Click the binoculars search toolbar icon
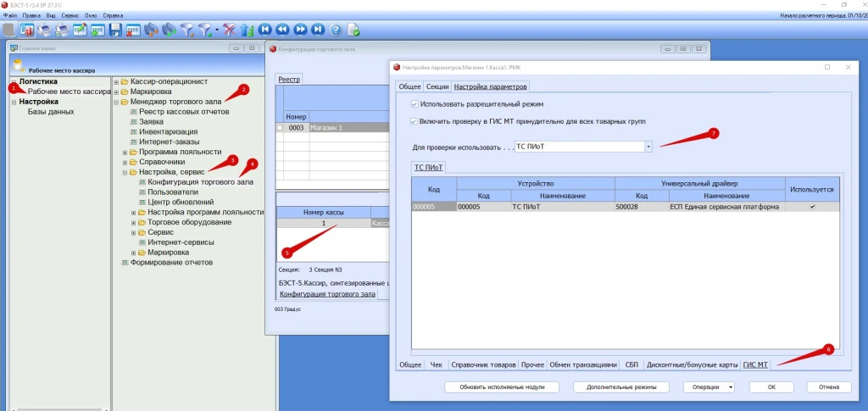Screen dimensions: 868x411 point(151,30)
